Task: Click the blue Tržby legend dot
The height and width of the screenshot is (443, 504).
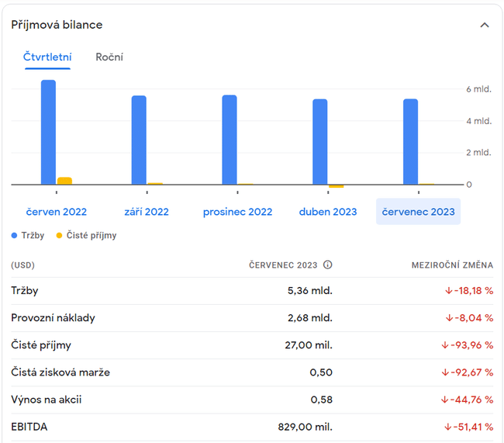Action: coord(15,235)
